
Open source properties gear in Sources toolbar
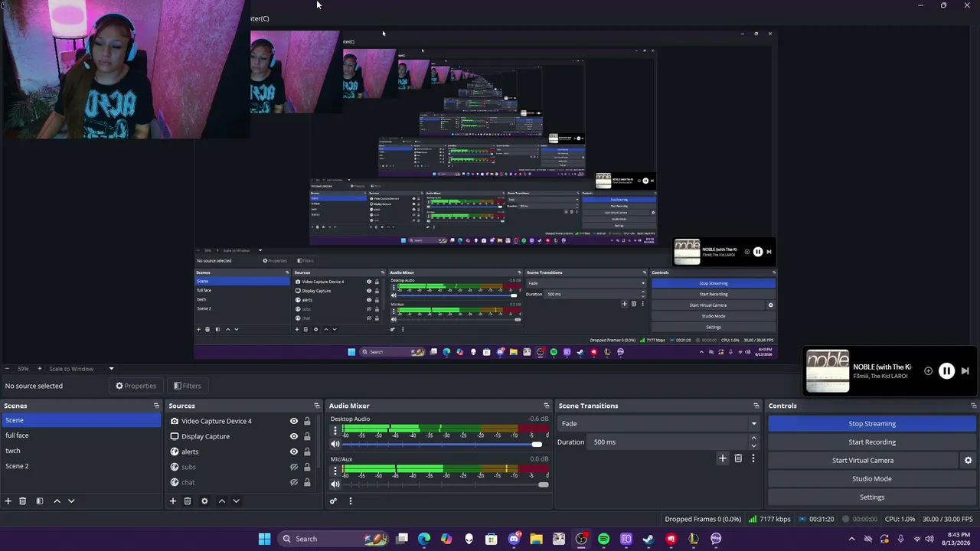tap(204, 501)
